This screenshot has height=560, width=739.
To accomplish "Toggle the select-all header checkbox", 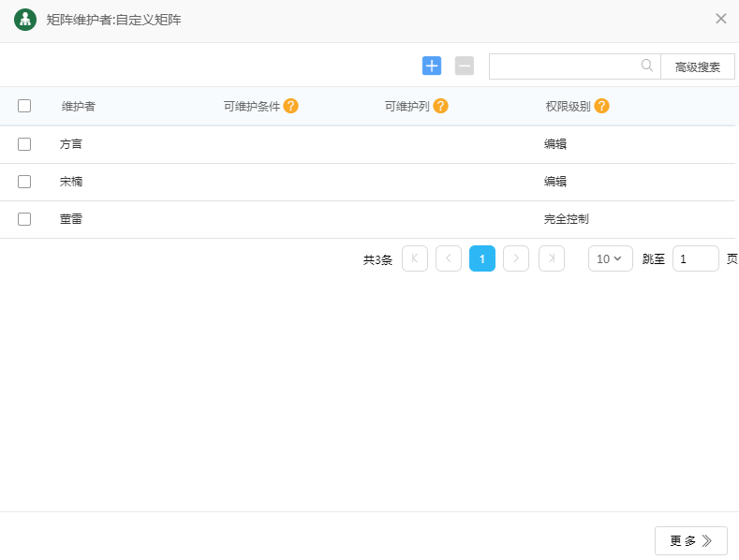I will tap(24, 106).
